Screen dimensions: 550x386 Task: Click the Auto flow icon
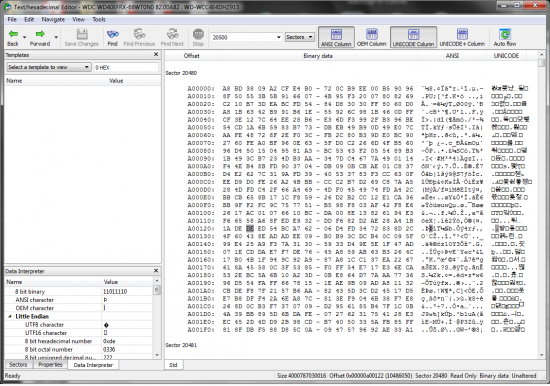click(x=505, y=34)
